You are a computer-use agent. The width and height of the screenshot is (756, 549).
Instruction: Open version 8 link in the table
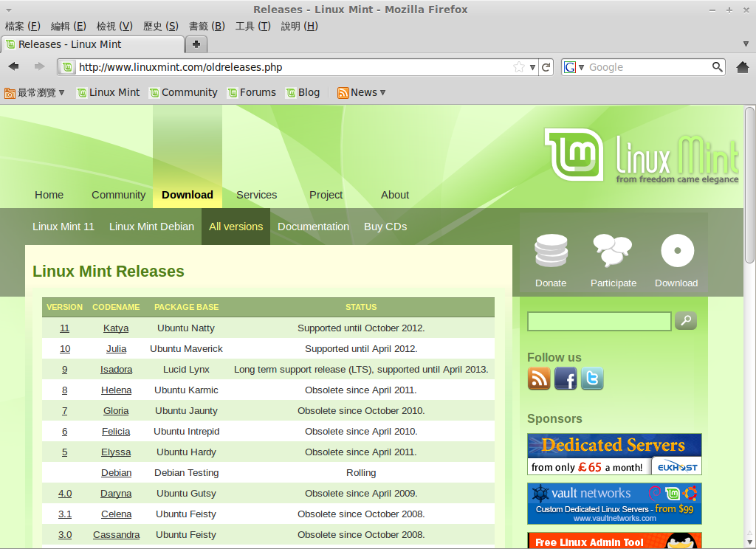[65, 390]
